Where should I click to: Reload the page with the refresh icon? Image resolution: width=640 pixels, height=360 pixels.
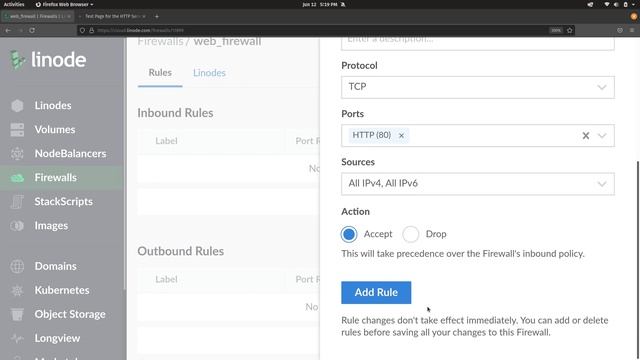click(x=32, y=30)
